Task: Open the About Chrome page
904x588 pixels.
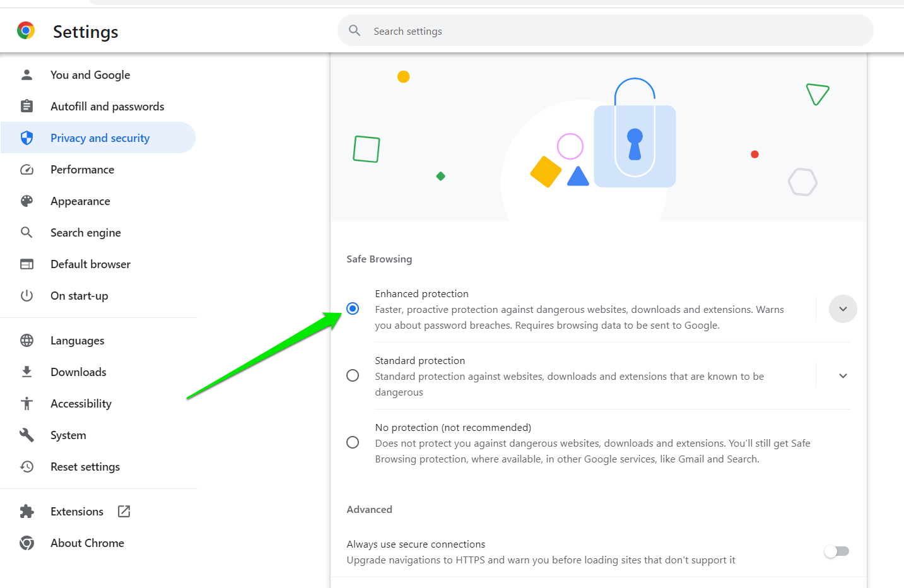Action: click(87, 543)
